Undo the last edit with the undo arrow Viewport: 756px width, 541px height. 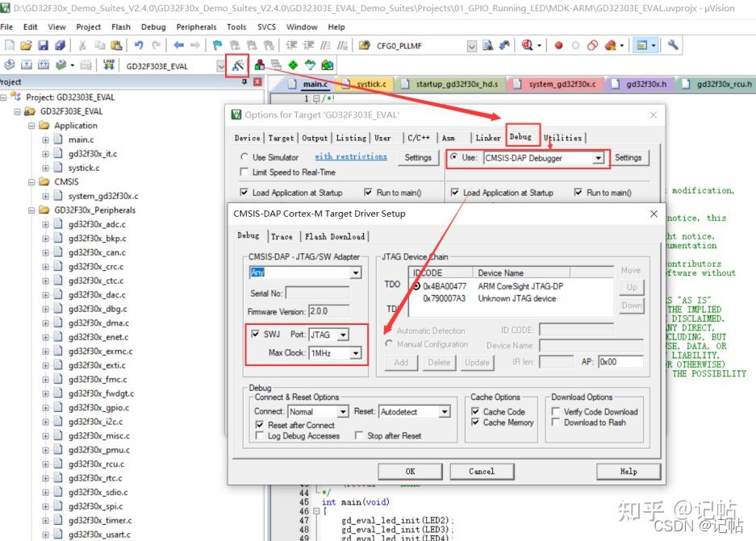(x=139, y=45)
